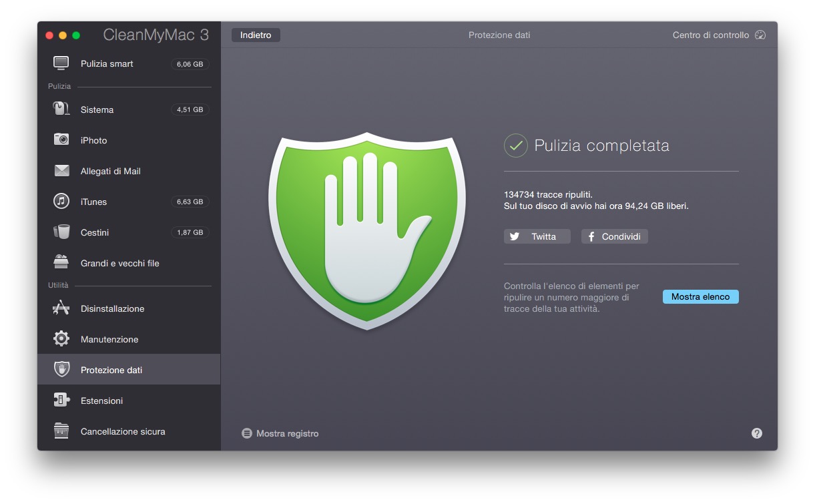This screenshot has width=815, height=504.
Task: Click the iPhoto camera icon
Action: (x=61, y=140)
